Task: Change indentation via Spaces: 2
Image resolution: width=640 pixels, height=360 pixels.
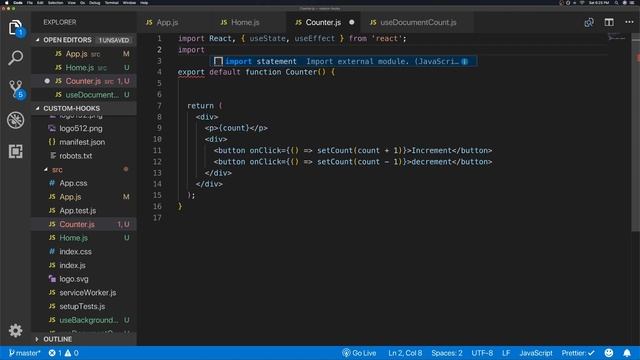Action: (x=447, y=353)
